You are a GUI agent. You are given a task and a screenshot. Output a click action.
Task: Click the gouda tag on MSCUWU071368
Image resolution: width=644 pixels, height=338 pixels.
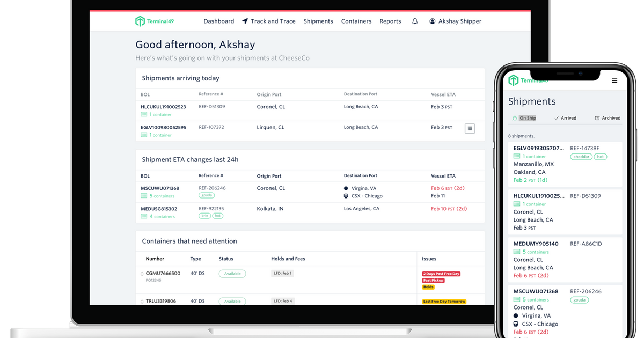point(207,196)
